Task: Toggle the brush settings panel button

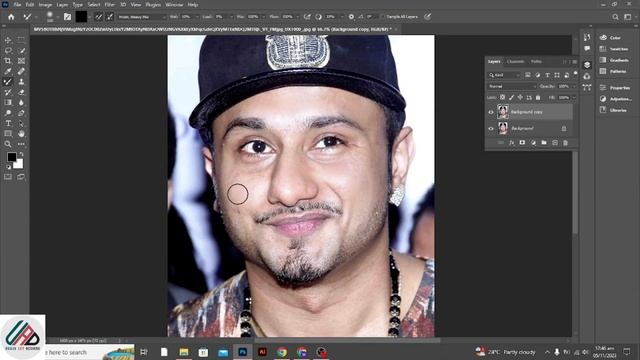Action: [x=67, y=17]
